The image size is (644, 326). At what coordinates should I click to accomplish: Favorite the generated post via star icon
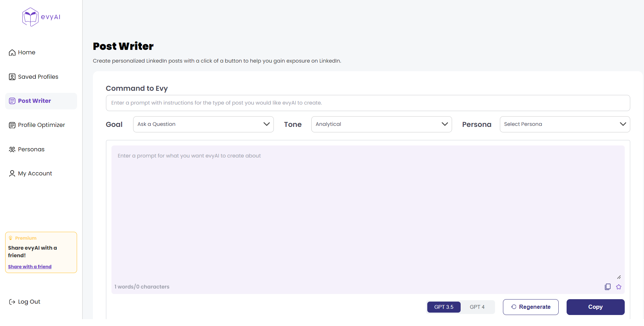619,286
